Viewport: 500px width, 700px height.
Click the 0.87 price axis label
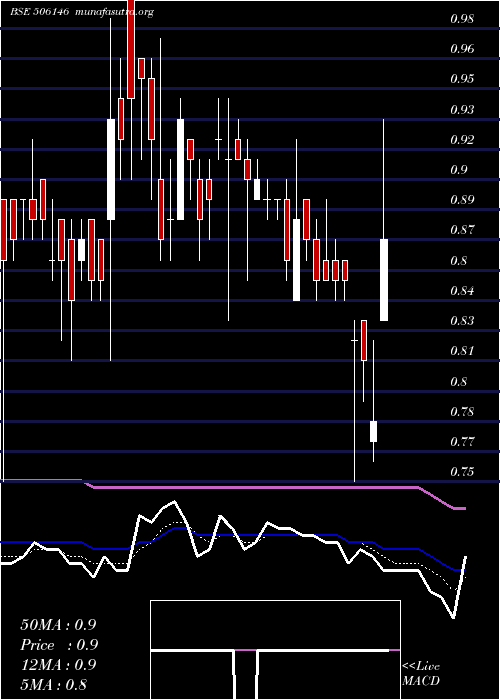(461, 230)
